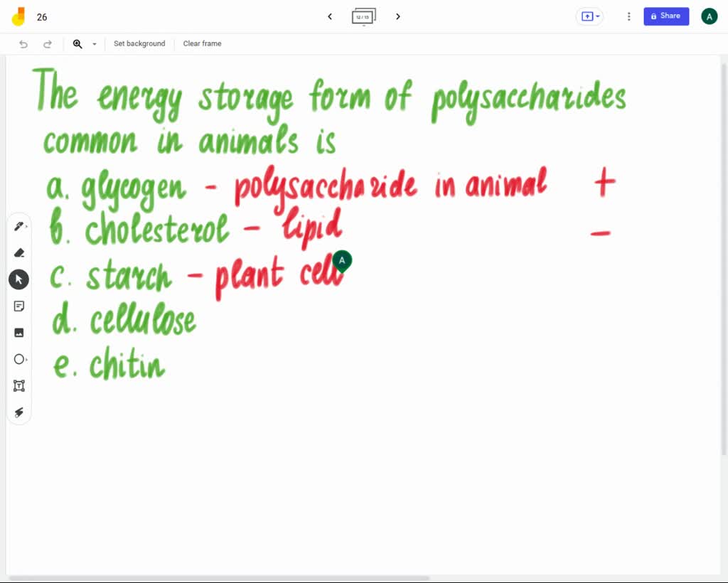
Task: Redo the last action
Action: 48,43
